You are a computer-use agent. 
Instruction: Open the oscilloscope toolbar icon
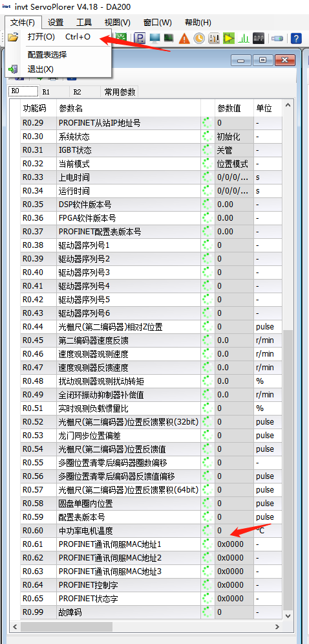pyautogui.click(x=169, y=38)
